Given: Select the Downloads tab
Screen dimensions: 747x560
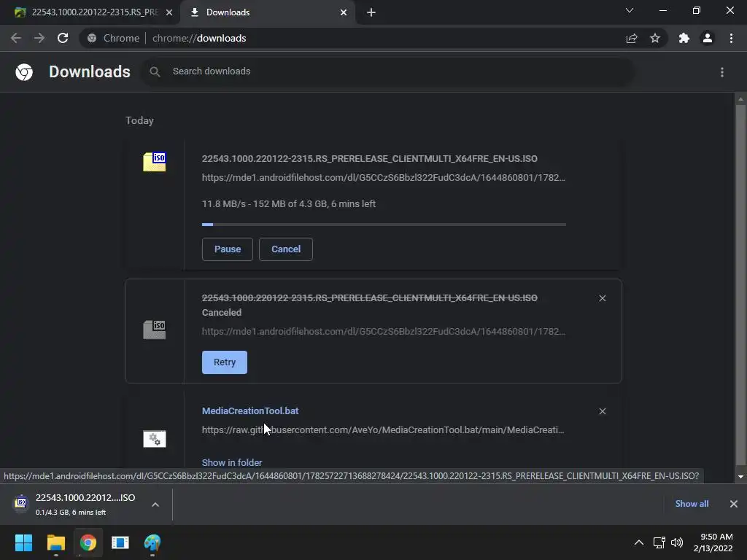Looking at the screenshot, I should (x=266, y=12).
